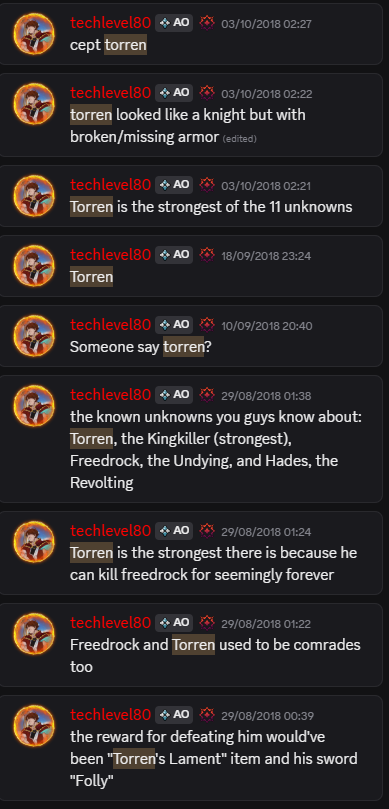Open techlevel80 username on 'cept torren' message
This screenshot has height=809, width=389.
coord(110,23)
